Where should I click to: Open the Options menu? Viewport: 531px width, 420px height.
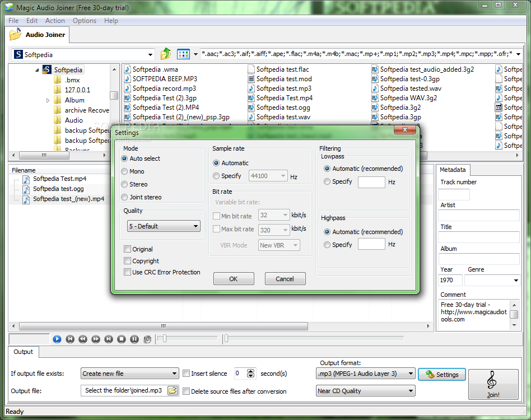coord(85,21)
